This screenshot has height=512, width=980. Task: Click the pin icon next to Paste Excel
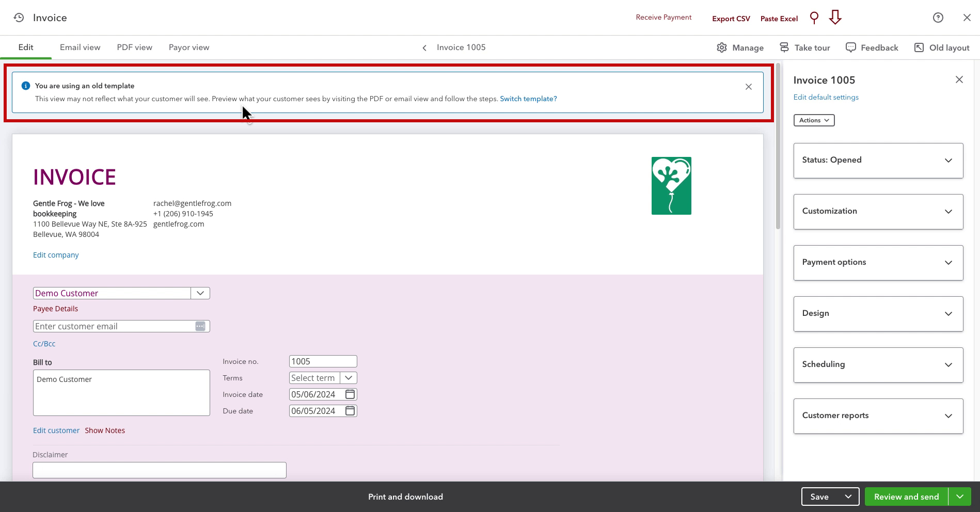coord(814,18)
